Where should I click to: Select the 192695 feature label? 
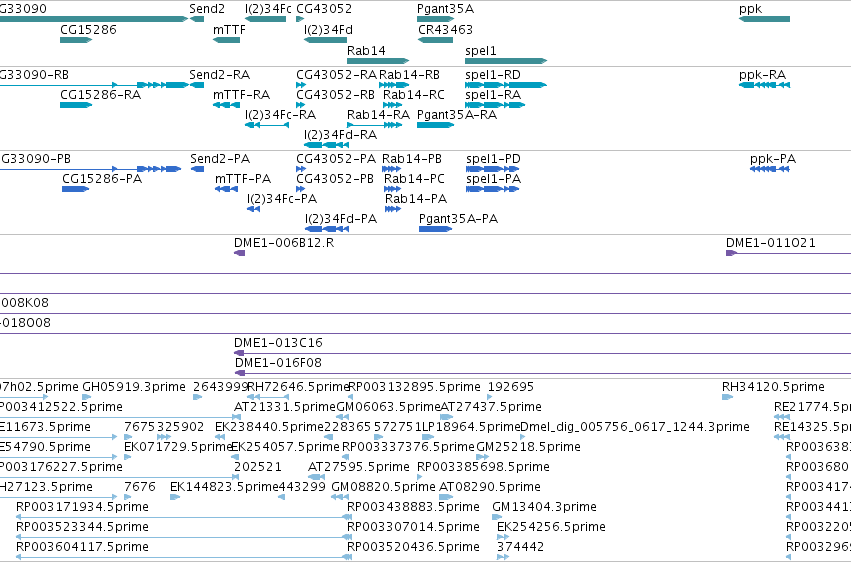tap(511, 387)
